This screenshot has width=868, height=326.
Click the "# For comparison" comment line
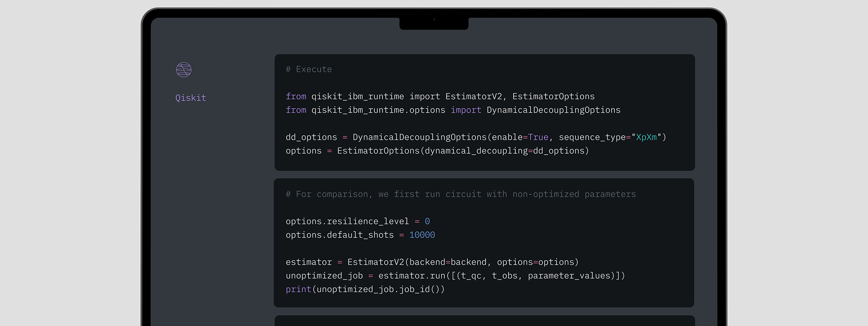pyautogui.click(x=461, y=194)
